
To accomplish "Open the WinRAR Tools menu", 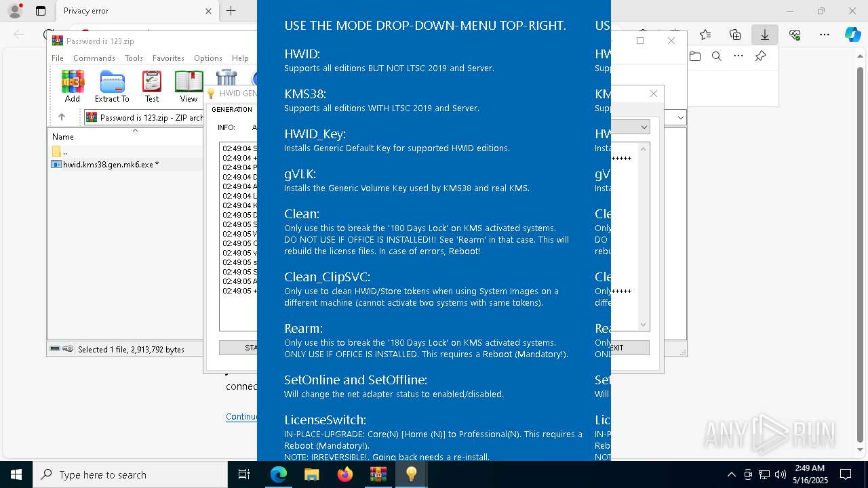I will (134, 58).
